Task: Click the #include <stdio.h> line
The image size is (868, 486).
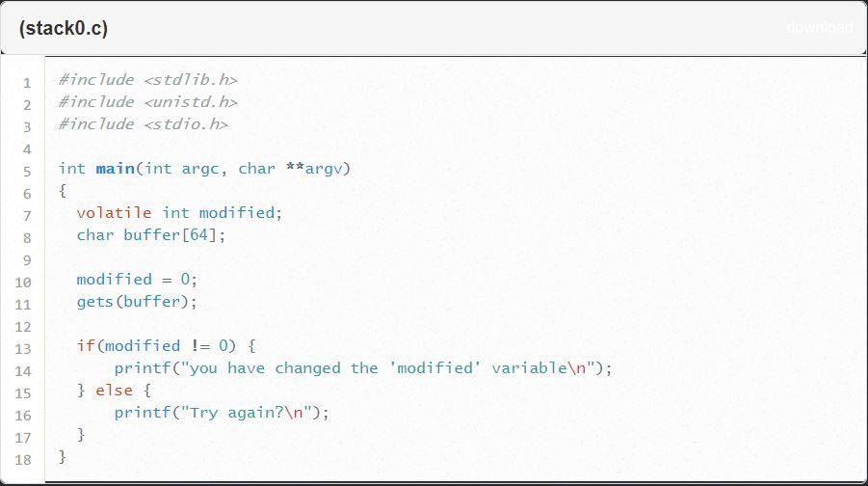Action: pyautogui.click(x=143, y=124)
